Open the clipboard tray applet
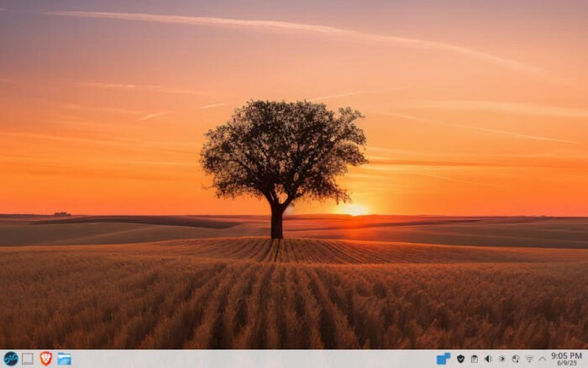Viewport: 588px width, 368px height. [x=475, y=359]
